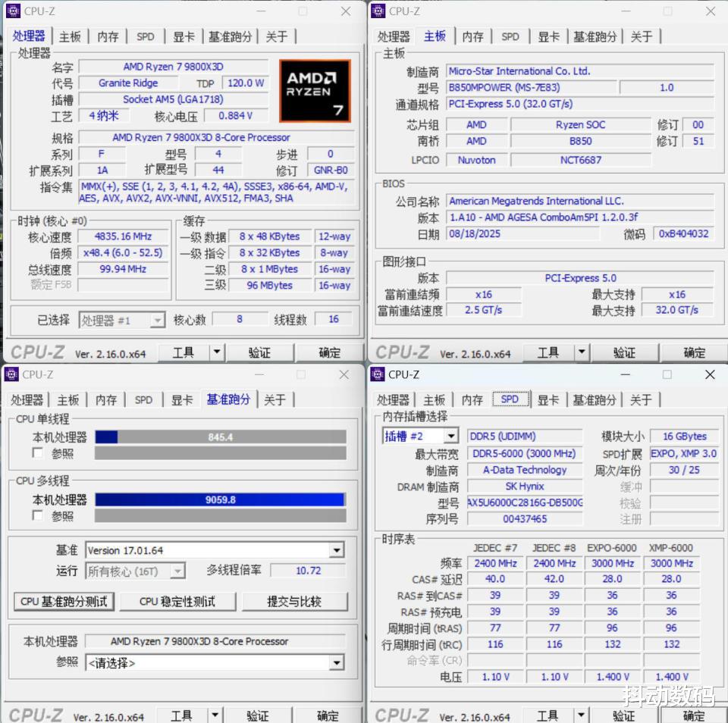Click current link speed 2.5 GT/s
This screenshot has height=723, width=728.
click(484, 310)
